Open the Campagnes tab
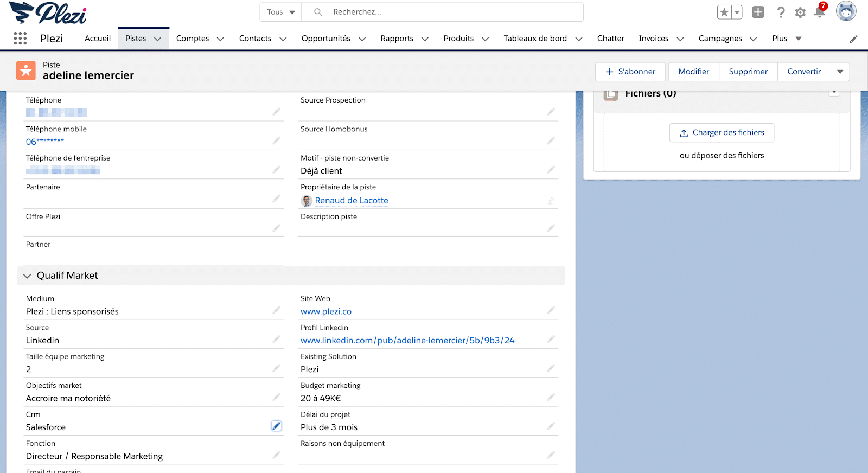 coord(720,39)
